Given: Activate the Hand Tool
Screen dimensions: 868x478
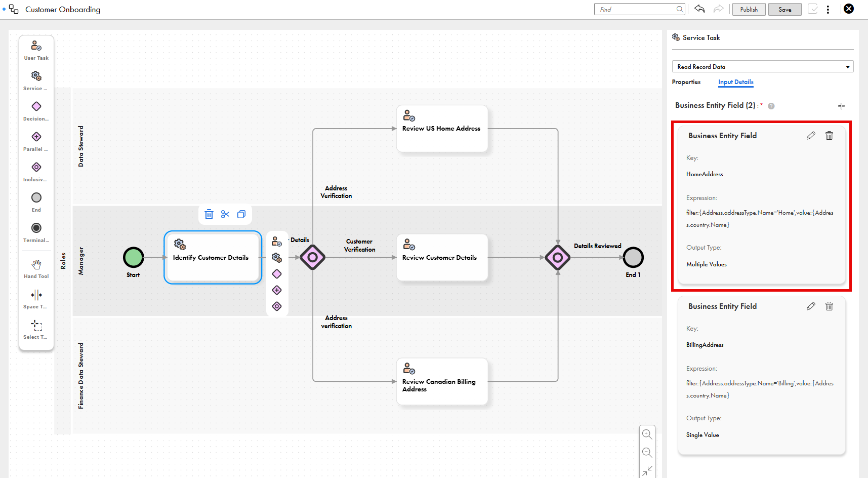Looking at the screenshot, I should click(x=36, y=269).
